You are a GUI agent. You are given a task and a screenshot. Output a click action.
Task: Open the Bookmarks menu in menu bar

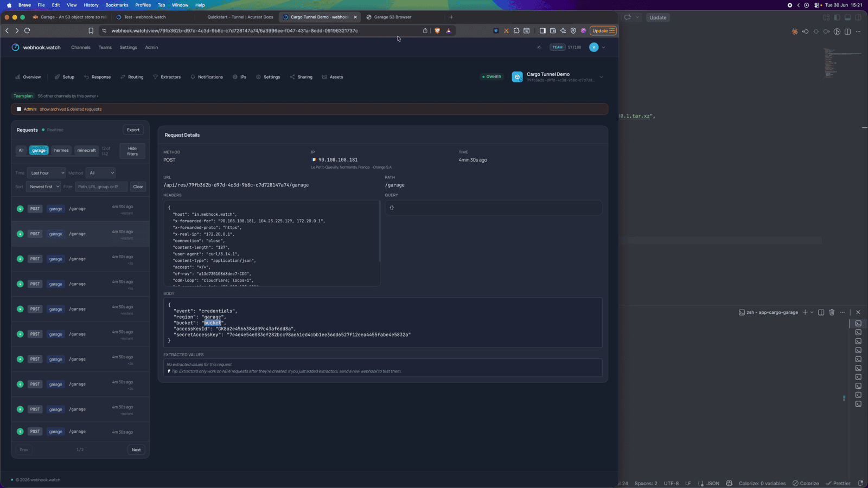tap(117, 5)
